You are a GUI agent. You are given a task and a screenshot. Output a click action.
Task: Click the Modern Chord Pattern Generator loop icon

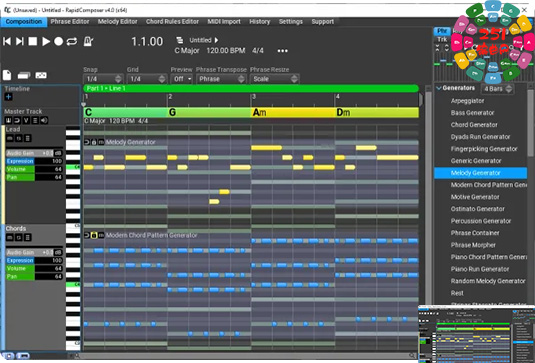[x=87, y=235]
